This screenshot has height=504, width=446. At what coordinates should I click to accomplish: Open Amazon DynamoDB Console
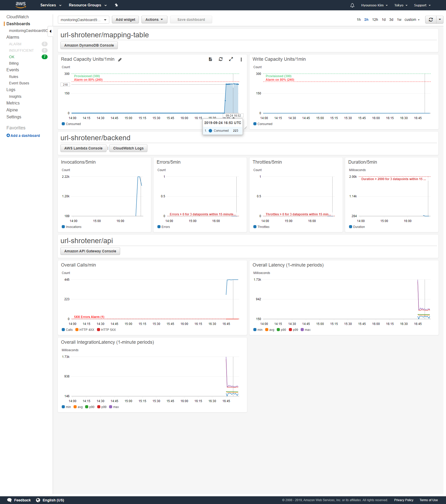89,45
